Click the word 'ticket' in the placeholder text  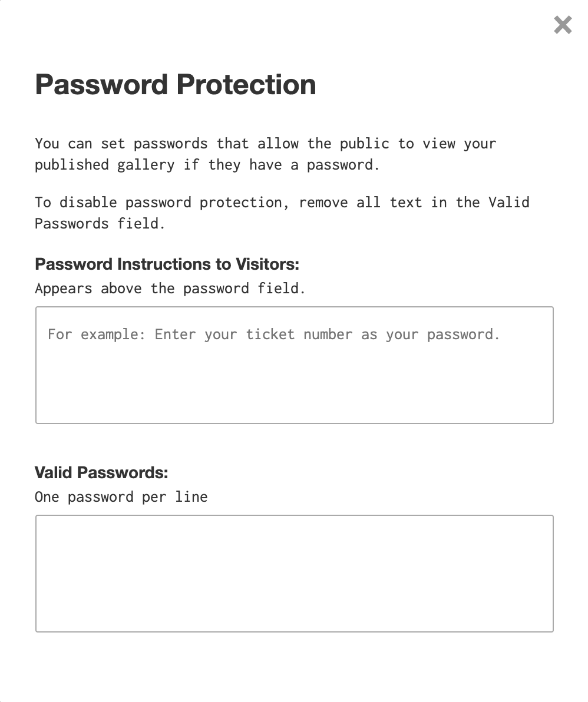coord(270,335)
